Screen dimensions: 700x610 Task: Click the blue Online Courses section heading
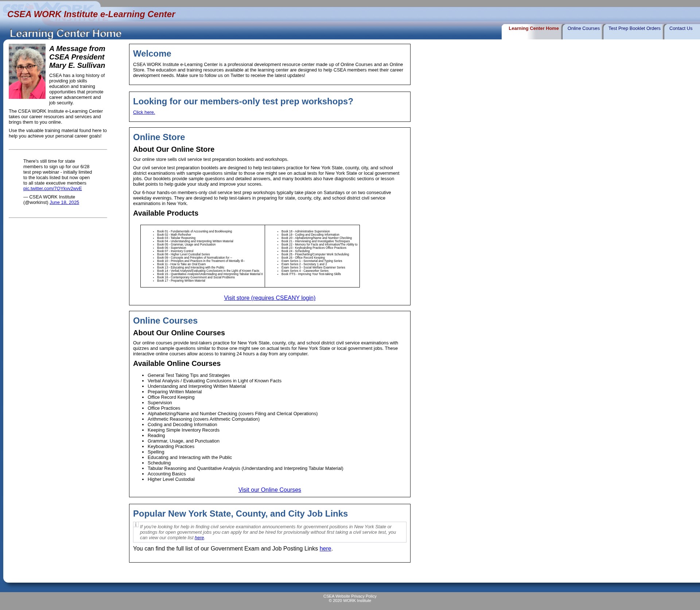(x=165, y=321)
